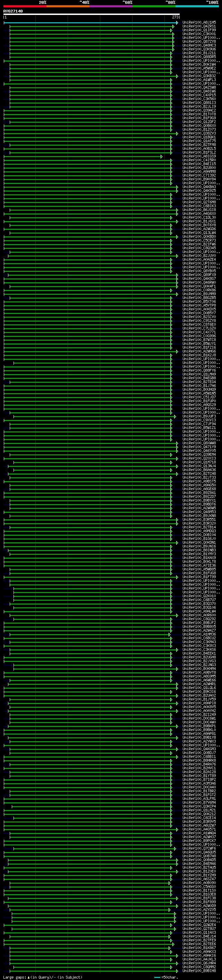
Task: Click the UniRef100_C3K560 label
Action: click(x=199, y=99)
